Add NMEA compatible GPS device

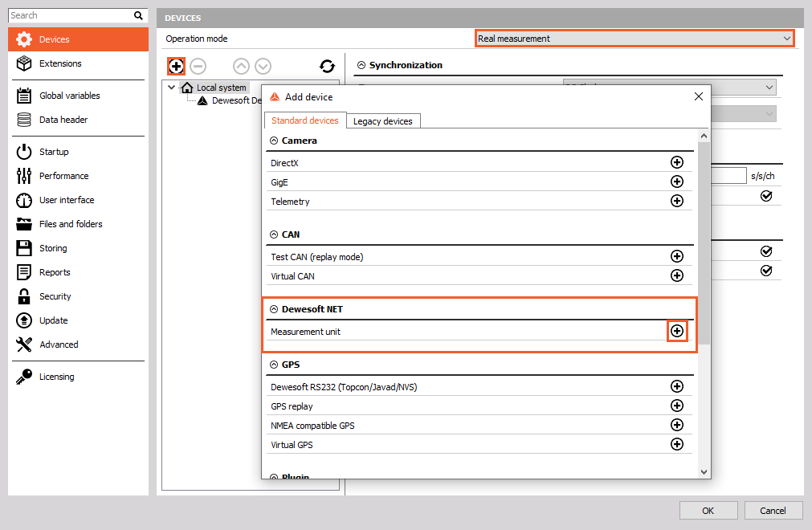click(x=677, y=425)
